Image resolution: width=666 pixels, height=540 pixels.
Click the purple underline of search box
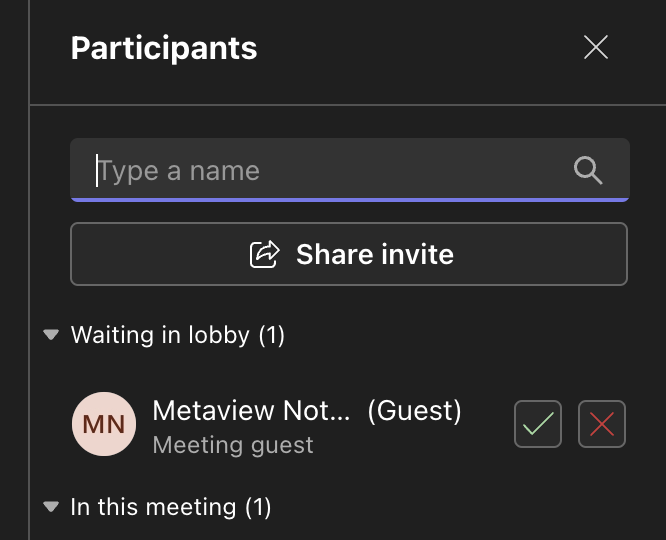[350, 199]
